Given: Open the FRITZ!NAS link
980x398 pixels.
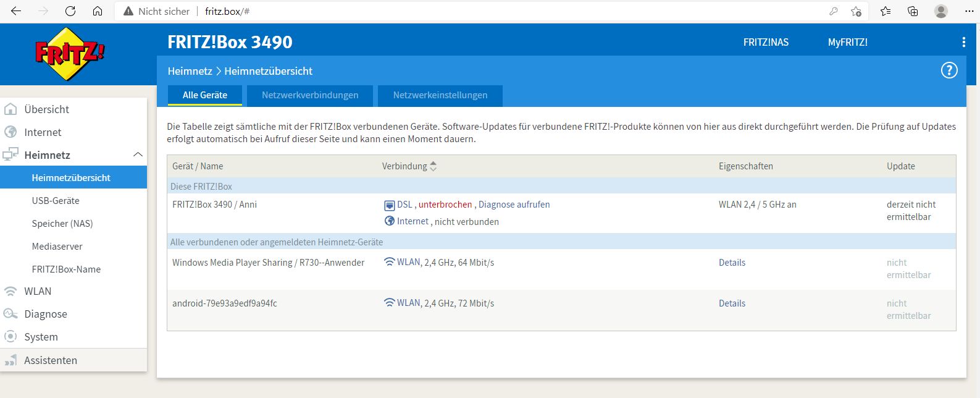Looking at the screenshot, I should point(766,42).
